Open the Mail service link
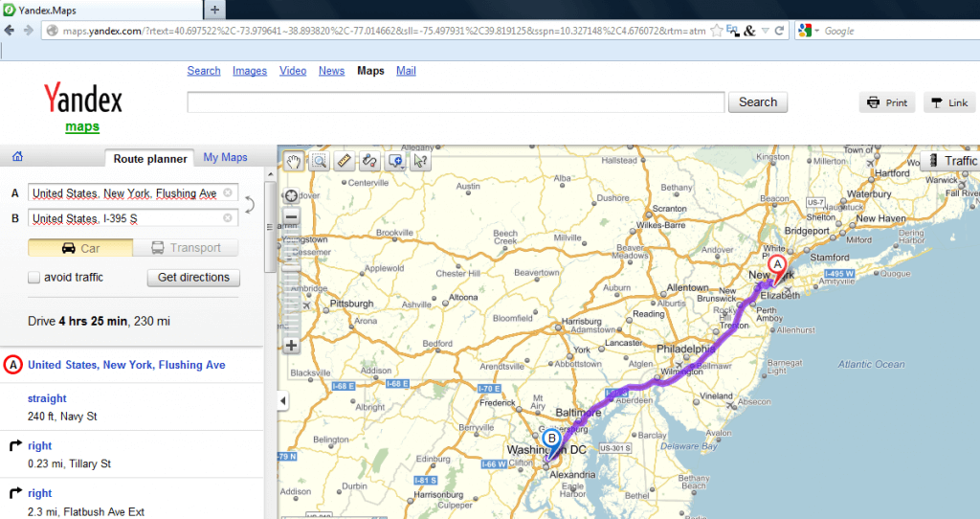980x519 pixels. point(406,71)
